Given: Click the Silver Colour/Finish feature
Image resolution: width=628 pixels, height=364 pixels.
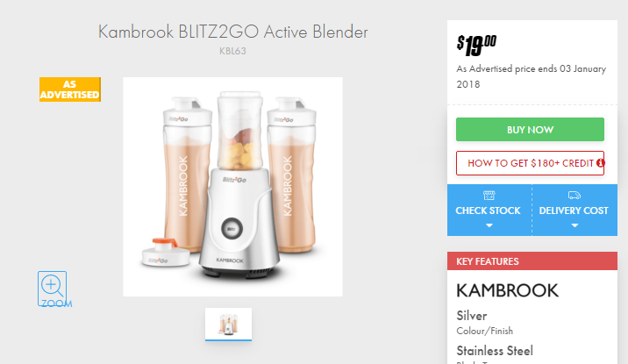Looking at the screenshot, I should tap(485, 323).
